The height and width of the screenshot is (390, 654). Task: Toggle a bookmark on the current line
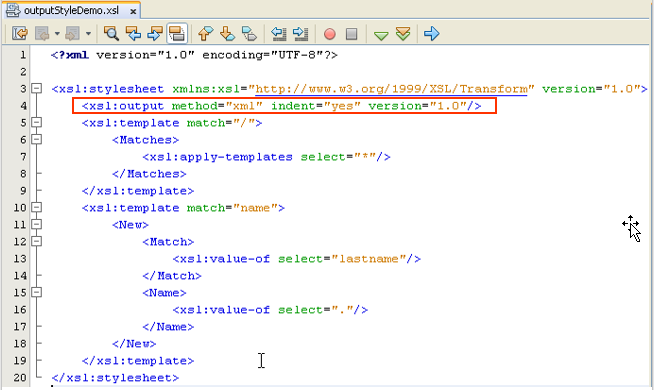click(249, 33)
